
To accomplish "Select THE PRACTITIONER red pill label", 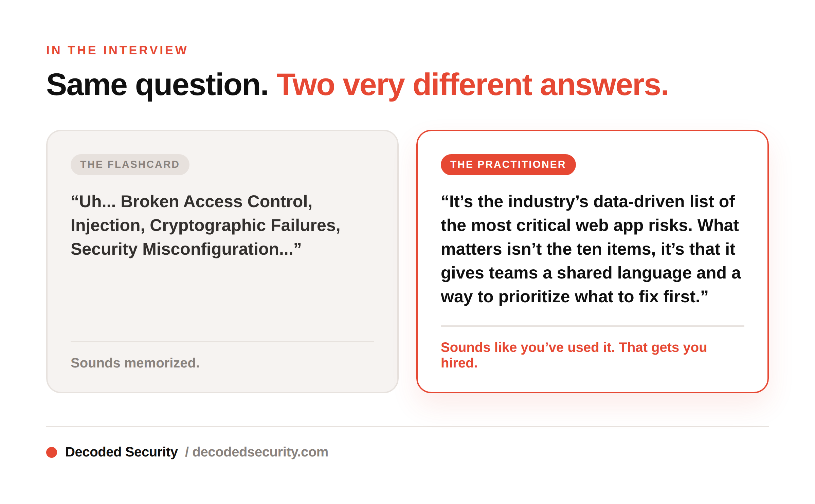I will tap(508, 165).
